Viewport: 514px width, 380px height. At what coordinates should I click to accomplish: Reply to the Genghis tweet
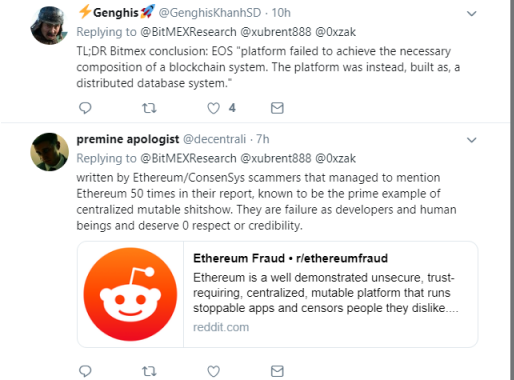coord(85,108)
